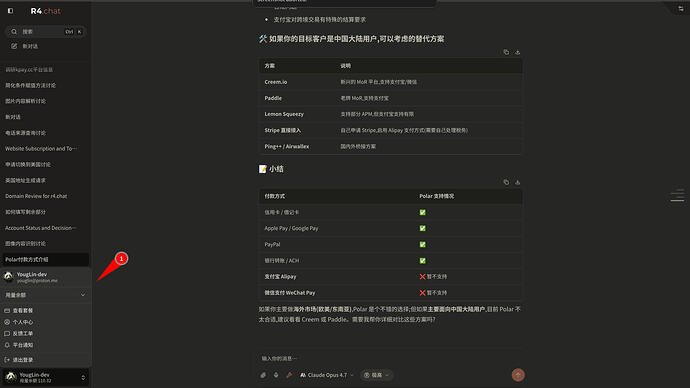Open the 图像内容识别讨论 conversation
690x388 pixels.
pyautogui.click(x=26, y=244)
